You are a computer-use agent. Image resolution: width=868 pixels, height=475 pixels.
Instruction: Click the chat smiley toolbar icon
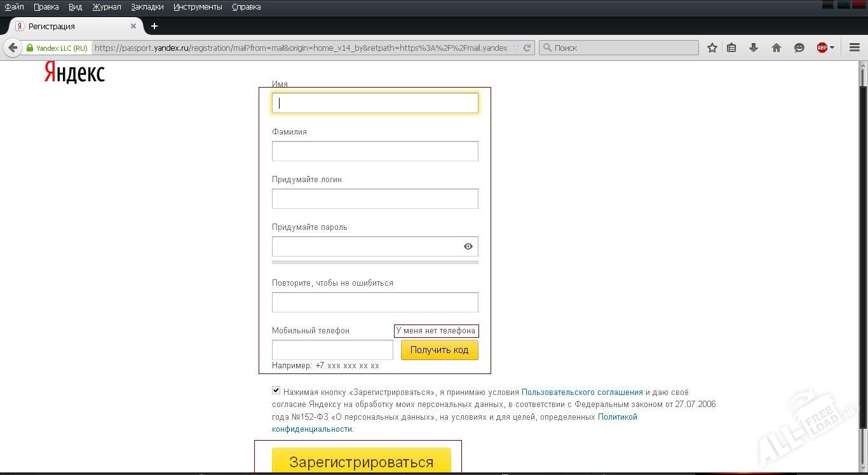799,48
